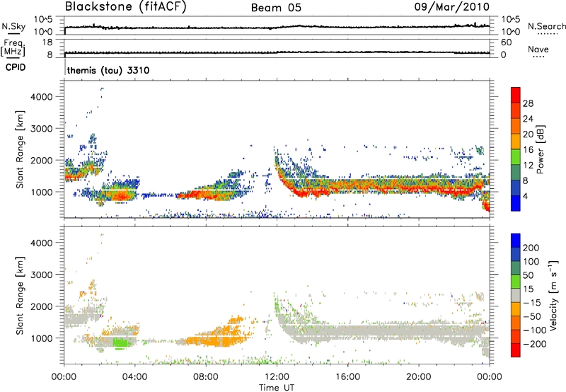
Task: Click the Blackstone (fitACF) plot title
Action: pos(125,6)
